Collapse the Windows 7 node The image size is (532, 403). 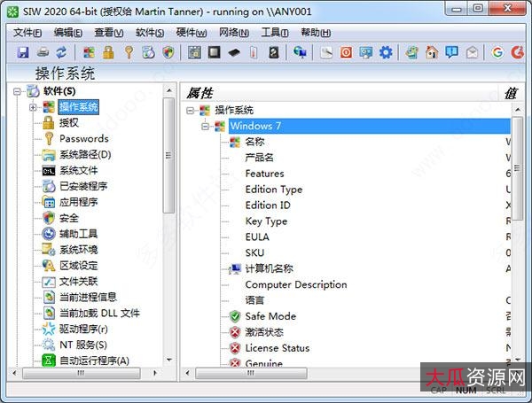pos(206,126)
